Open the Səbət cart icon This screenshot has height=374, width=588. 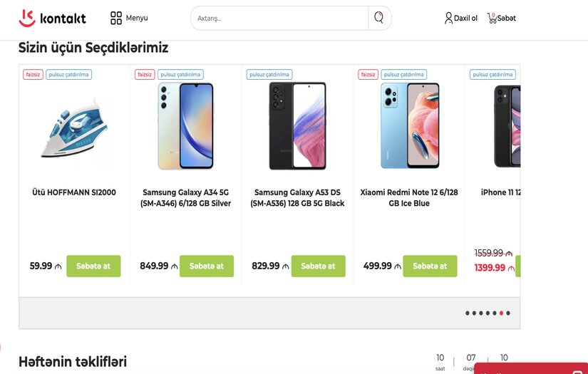tap(492, 18)
